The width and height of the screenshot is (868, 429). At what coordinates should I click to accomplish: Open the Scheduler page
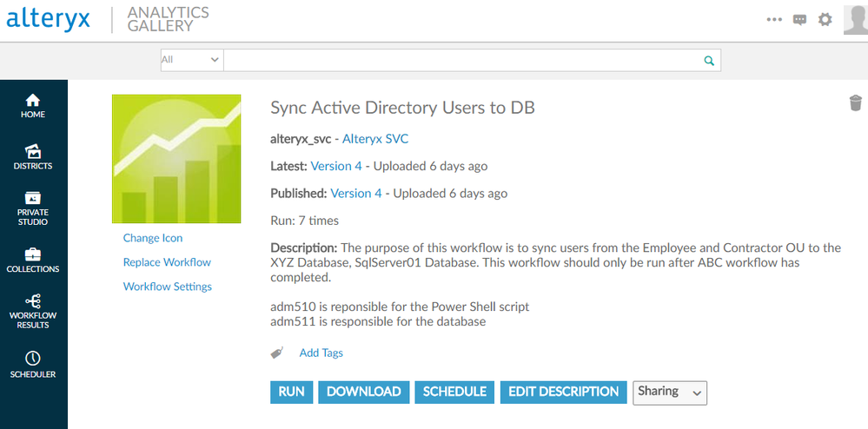coord(33,364)
